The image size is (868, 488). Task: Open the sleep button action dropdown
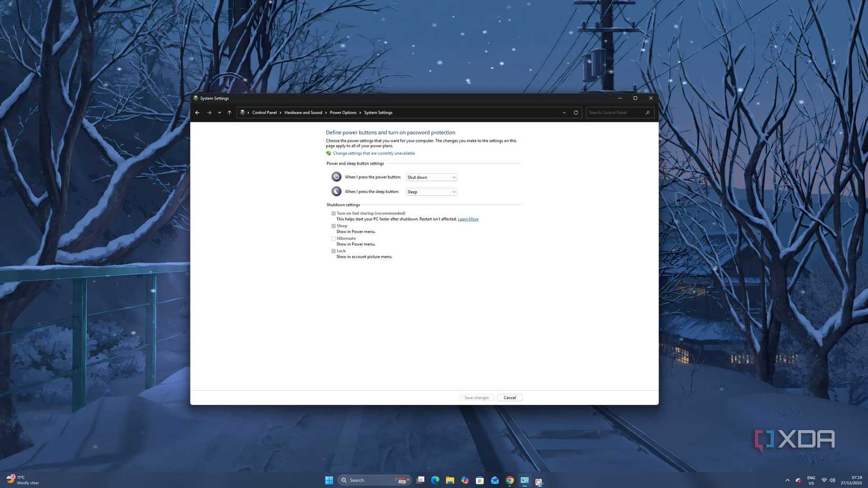click(x=431, y=192)
